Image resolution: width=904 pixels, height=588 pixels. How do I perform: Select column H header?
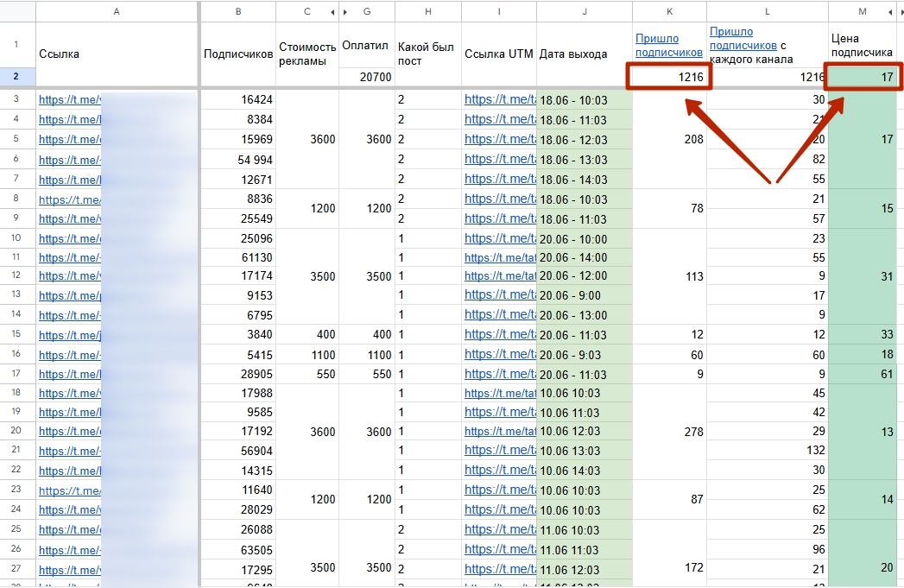click(x=427, y=11)
